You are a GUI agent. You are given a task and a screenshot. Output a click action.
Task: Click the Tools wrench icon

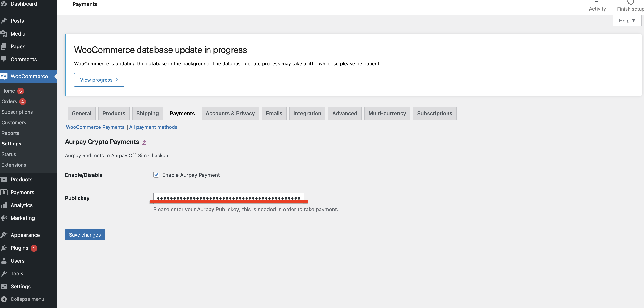click(x=4, y=273)
